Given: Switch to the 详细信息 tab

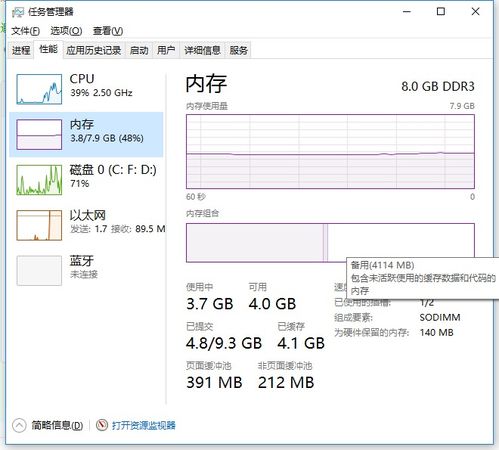Looking at the screenshot, I should (x=202, y=50).
